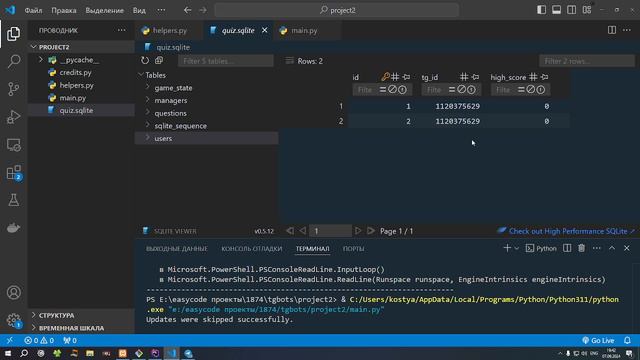Image resolution: width=640 pixels, height=360 pixels.
Task: Go forward with the navigation arrow
Action: (x=203, y=10)
